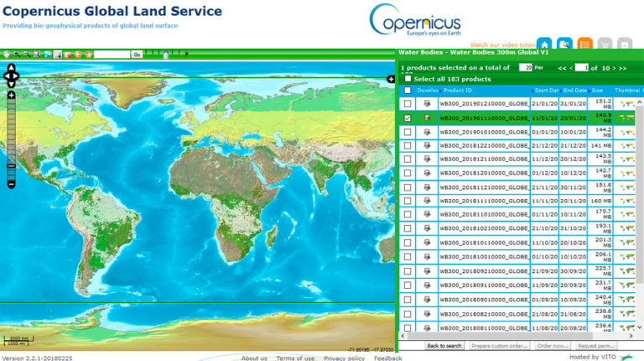Check the WB300_201811210000_GLOBE row checkbox
The height and width of the screenshot is (361, 644).
coord(408,187)
